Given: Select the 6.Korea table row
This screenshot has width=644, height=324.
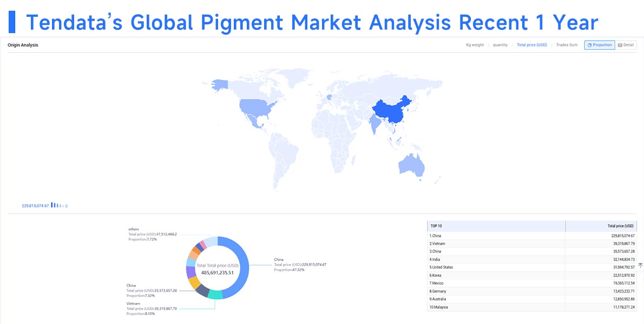Looking at the screenshot, I should 532,275.
